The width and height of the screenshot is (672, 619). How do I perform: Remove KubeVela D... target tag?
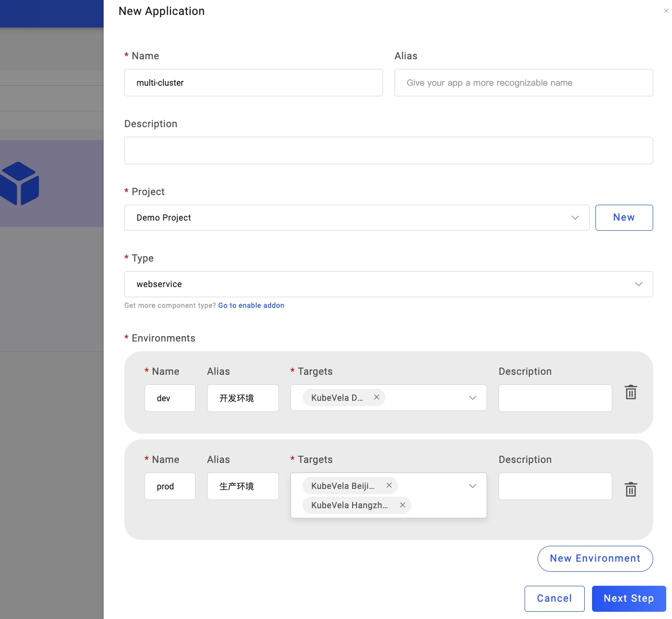(x=377, y=397)
